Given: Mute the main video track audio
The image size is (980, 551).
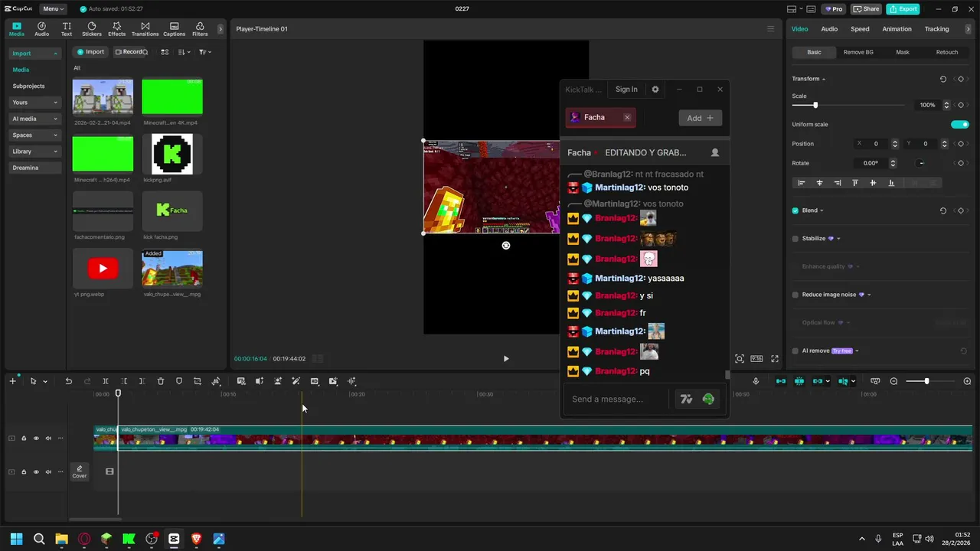Looking at the screenshot, I should [x=48, y=439].
